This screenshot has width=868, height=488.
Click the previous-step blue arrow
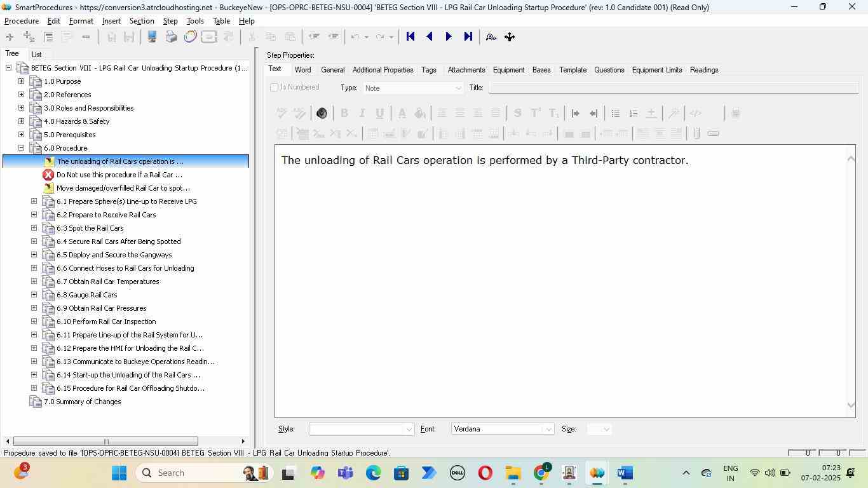[x=430, y=37]
